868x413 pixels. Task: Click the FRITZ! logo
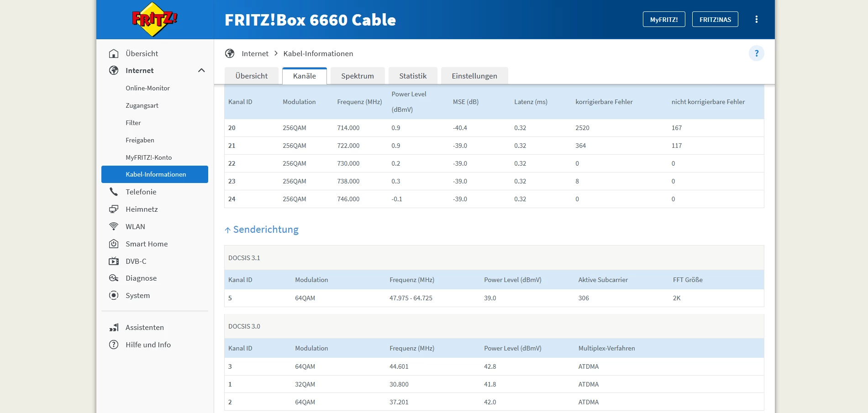coord(155,19)
